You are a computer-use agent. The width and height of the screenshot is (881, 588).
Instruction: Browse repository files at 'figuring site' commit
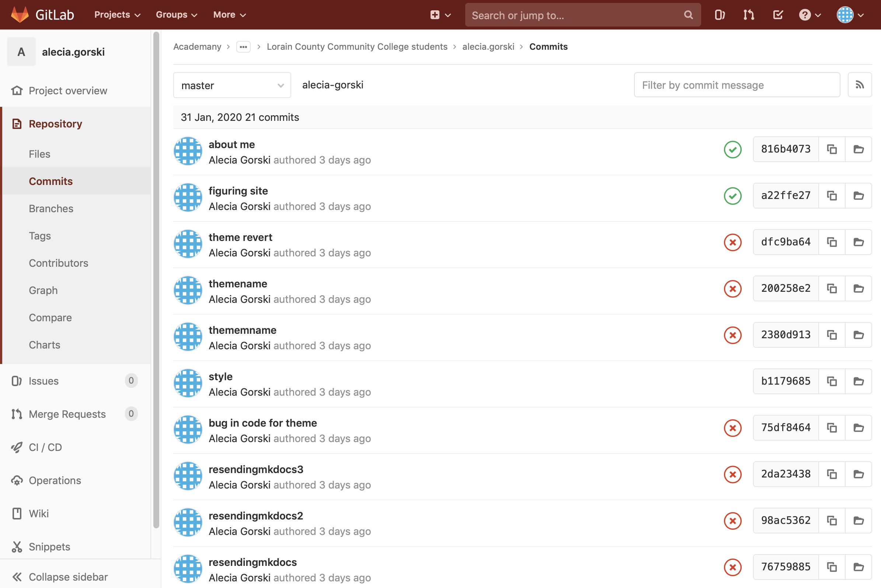[859, 195]
